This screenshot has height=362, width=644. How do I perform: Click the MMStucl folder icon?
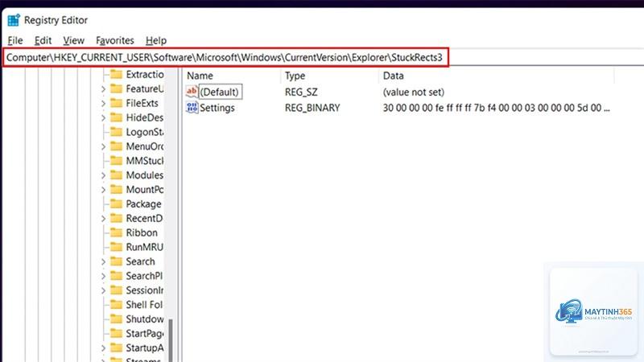(116, 160)
